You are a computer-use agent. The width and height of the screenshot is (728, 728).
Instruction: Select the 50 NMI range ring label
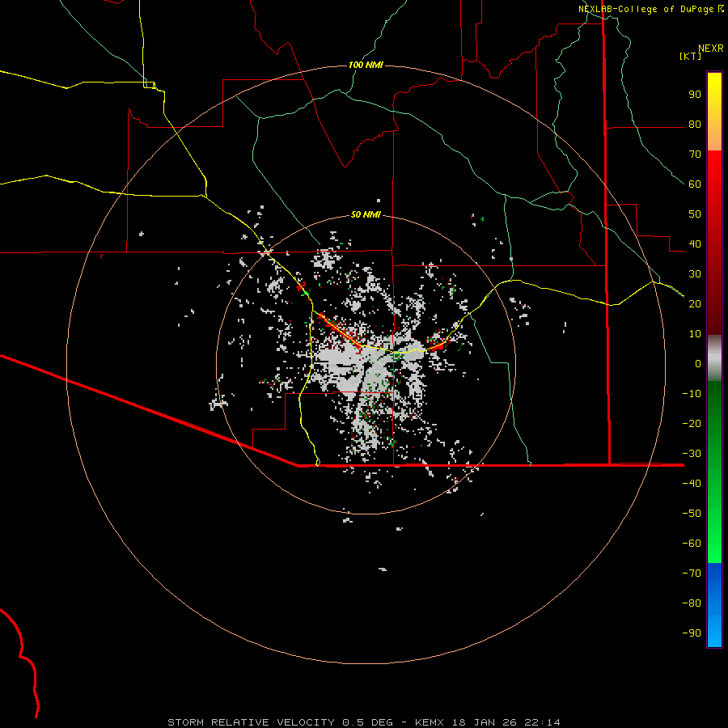click(366, 214)
